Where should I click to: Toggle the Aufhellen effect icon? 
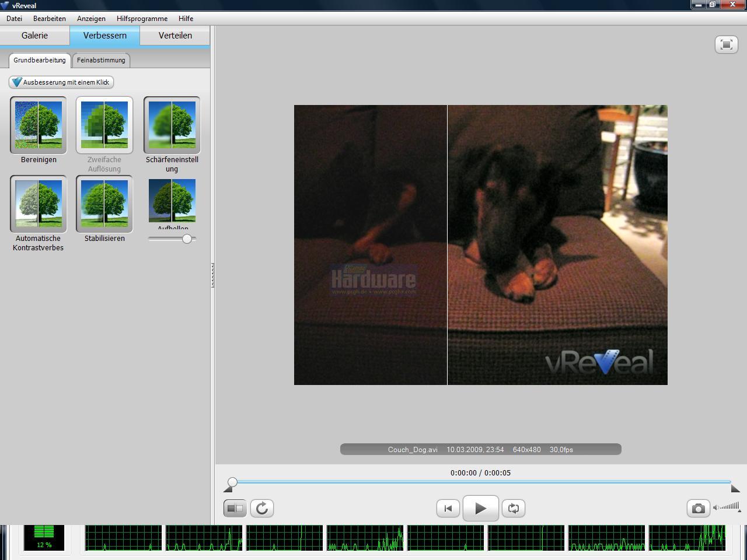click(x=172, y=201)
